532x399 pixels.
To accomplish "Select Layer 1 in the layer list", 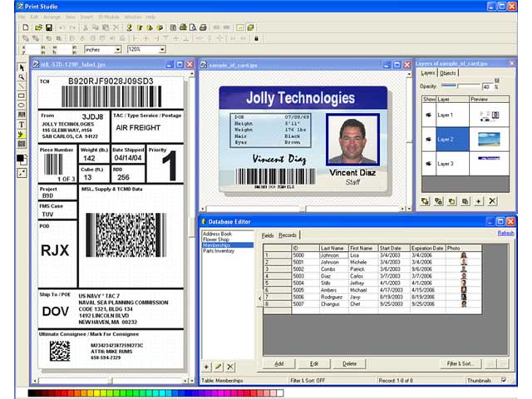I will pos(452,115).
